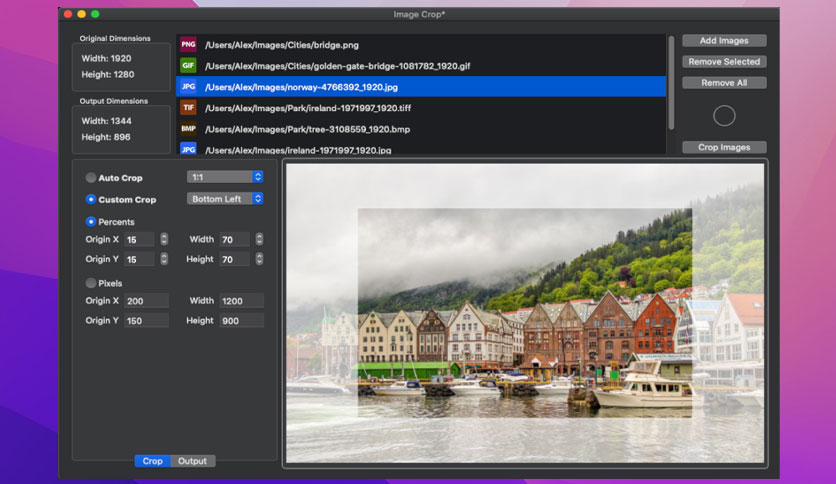The image size is (836, 484).
Task: Select the norway-4766392_1920.jpg row
Action: (421, 86)
